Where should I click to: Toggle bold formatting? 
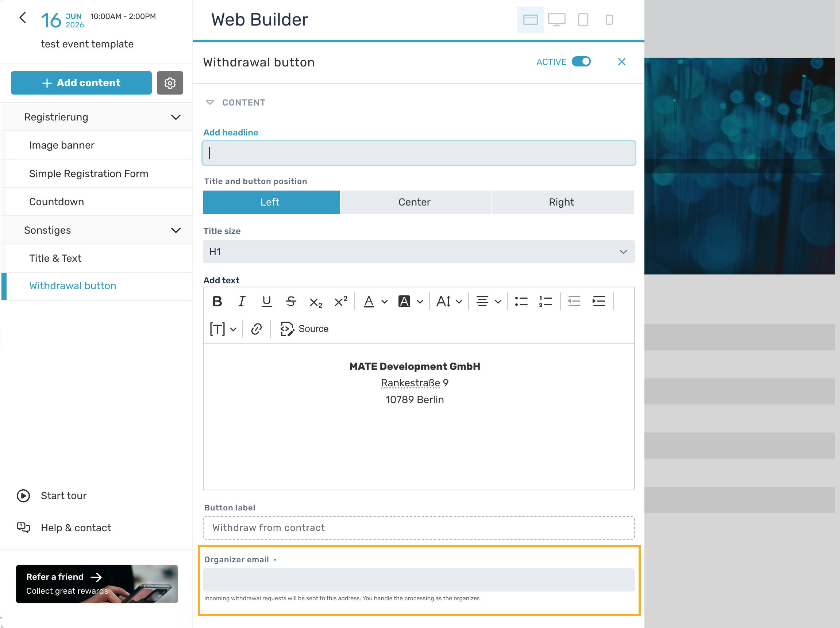coord(217,302)
